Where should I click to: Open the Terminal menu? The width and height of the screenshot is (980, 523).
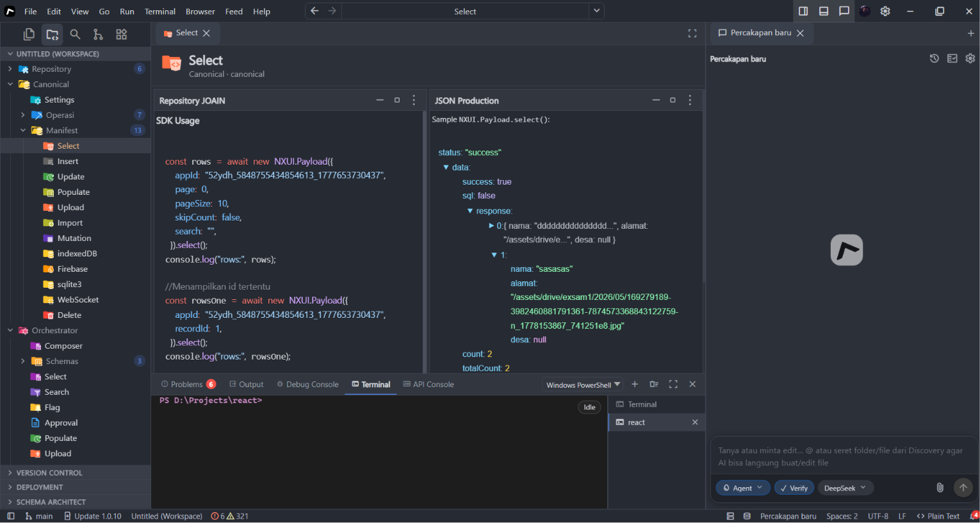160,12
